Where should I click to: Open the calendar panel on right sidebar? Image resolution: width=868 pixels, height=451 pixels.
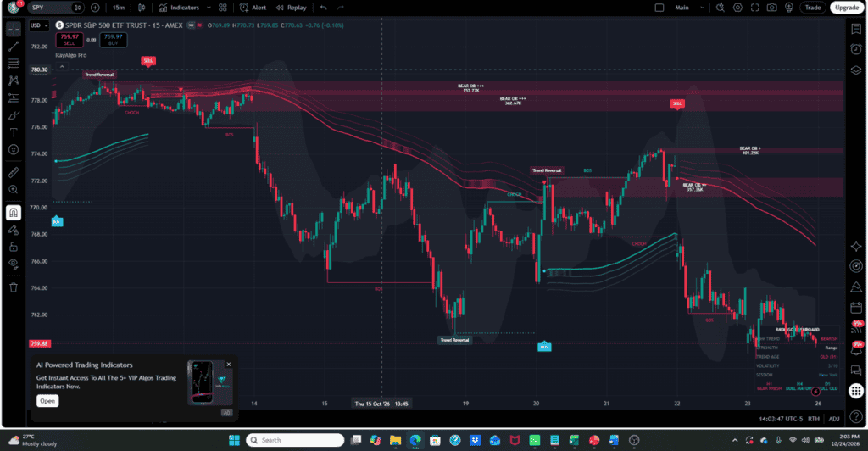click(856, 307)
